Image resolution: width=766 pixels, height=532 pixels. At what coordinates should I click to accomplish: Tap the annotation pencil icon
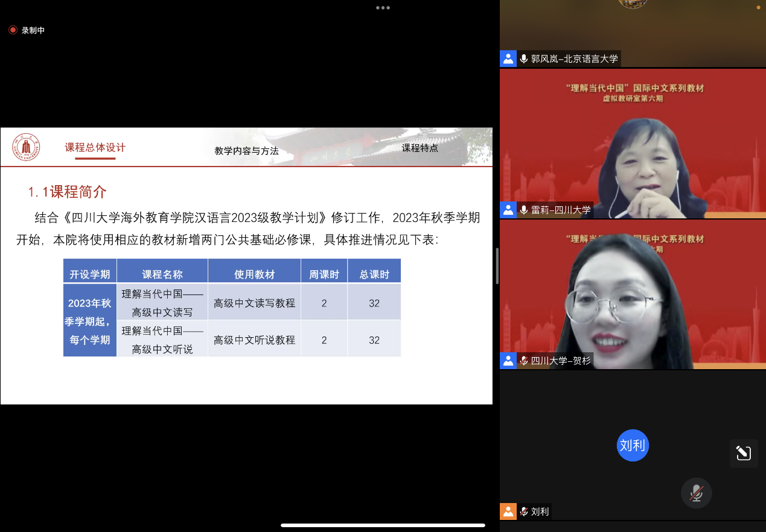(743, 453)
